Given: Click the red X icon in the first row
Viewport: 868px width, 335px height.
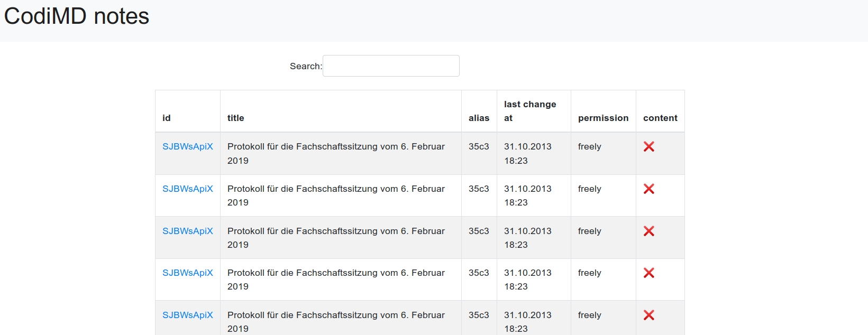Looking at the screenshot, I should pyautogui.click(x=648, y=147).
